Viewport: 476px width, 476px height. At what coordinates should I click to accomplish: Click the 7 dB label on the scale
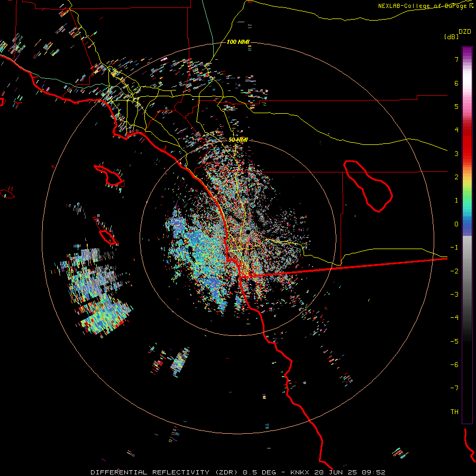click(x=456, y=59)
